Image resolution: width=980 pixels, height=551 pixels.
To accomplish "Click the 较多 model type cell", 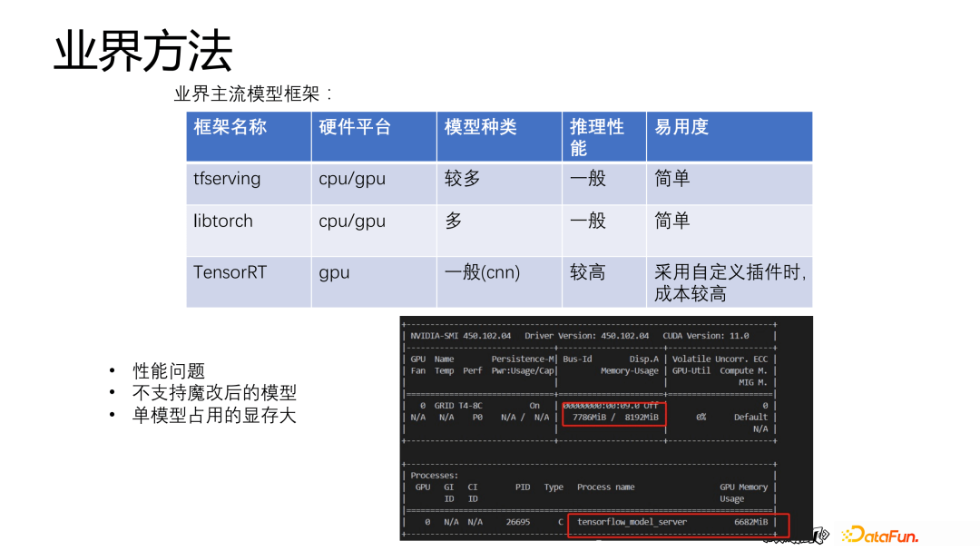I will (x=499, y=184).
